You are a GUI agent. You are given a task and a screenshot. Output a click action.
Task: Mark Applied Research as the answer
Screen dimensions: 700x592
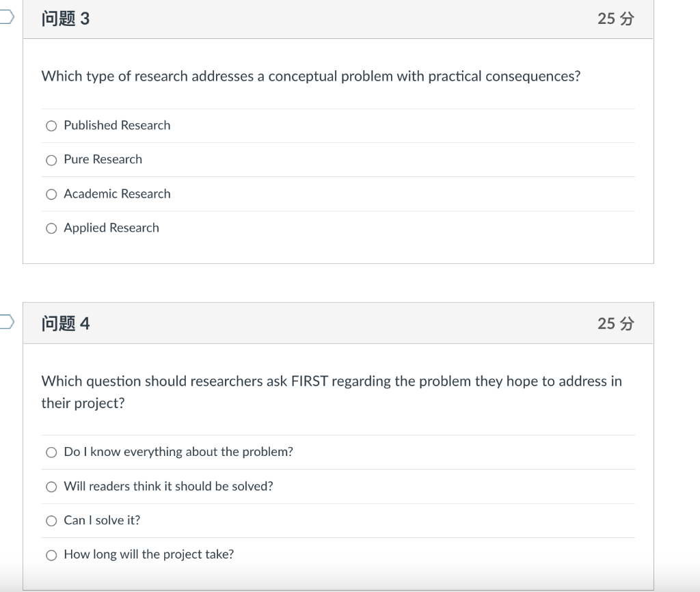(51, 228)
